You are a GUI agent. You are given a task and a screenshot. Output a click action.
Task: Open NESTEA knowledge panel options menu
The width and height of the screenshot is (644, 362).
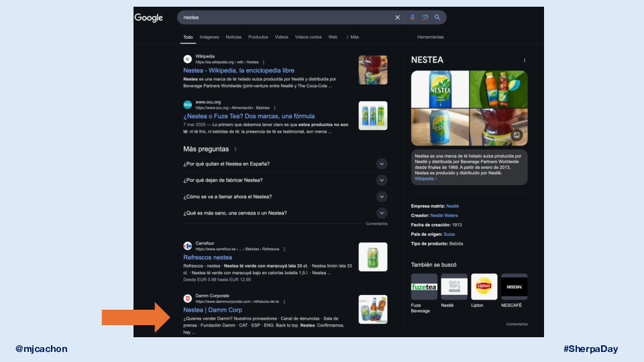[x=525, y=60]
